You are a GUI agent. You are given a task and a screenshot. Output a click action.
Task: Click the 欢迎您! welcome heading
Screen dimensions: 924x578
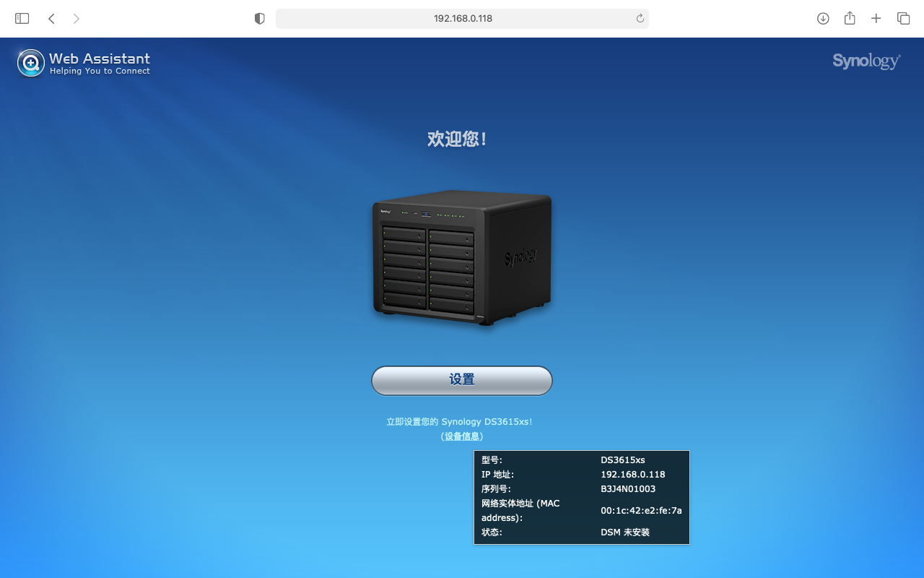[458, 139]
